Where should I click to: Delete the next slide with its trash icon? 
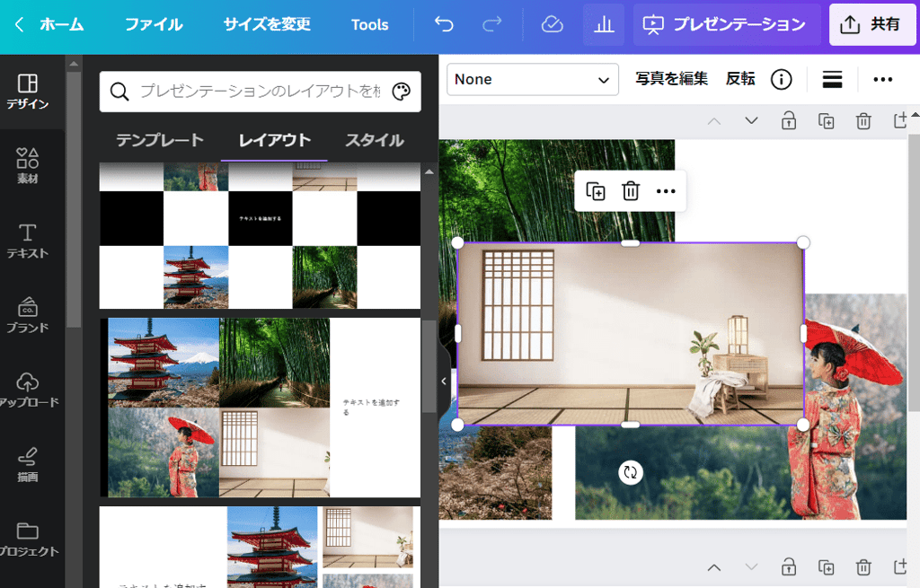pos(863,567)
